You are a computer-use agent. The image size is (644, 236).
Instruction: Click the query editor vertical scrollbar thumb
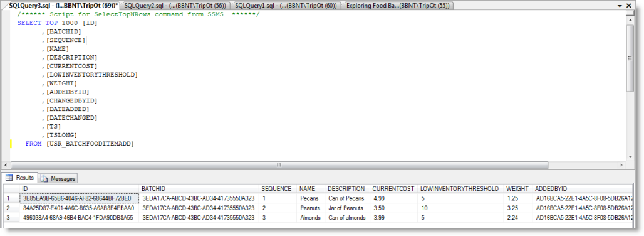coord(631,58)
